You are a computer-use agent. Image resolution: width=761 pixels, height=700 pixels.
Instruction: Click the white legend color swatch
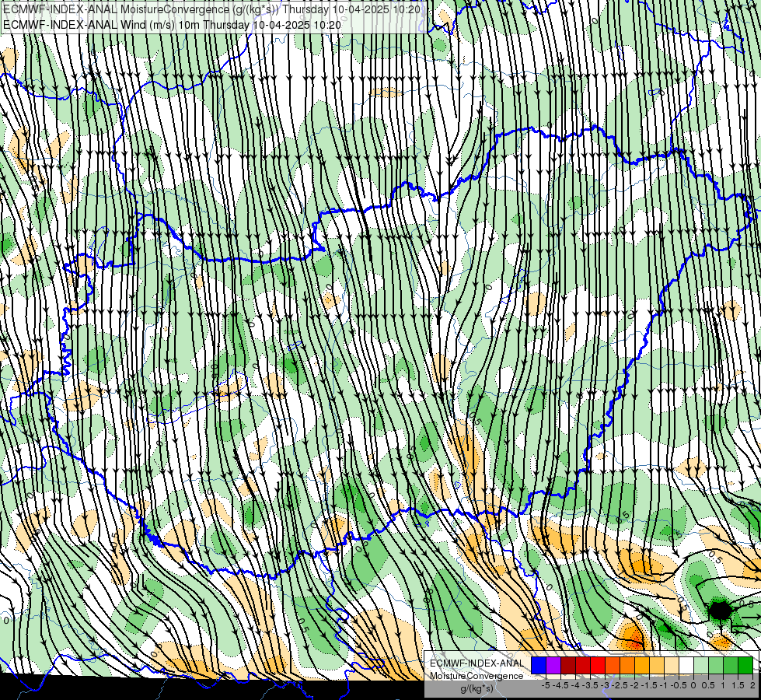pyautogui.click(x=686, y=665)
